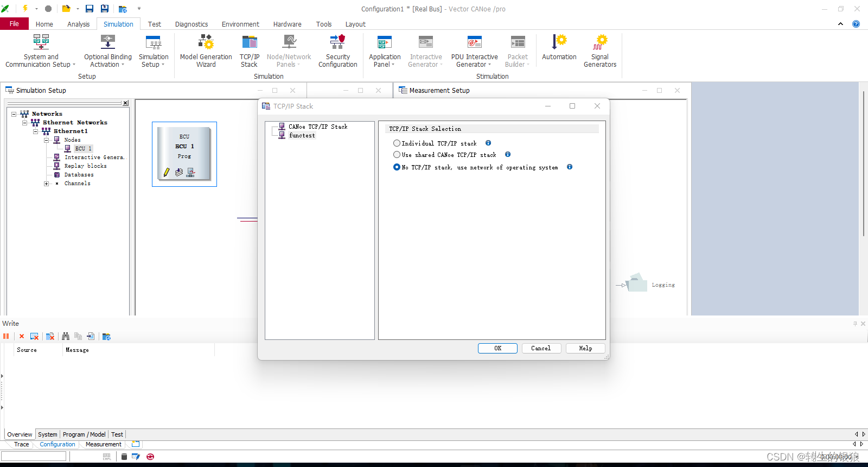Expand the Channels tree node
Screen dimensions: 868x467
click(47, 184)
